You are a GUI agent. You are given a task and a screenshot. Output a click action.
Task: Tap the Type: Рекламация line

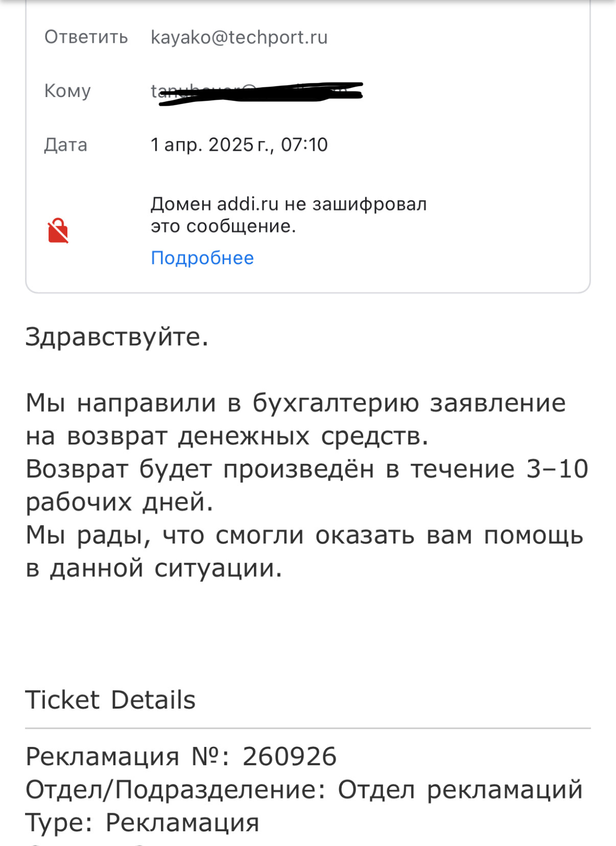143,823
